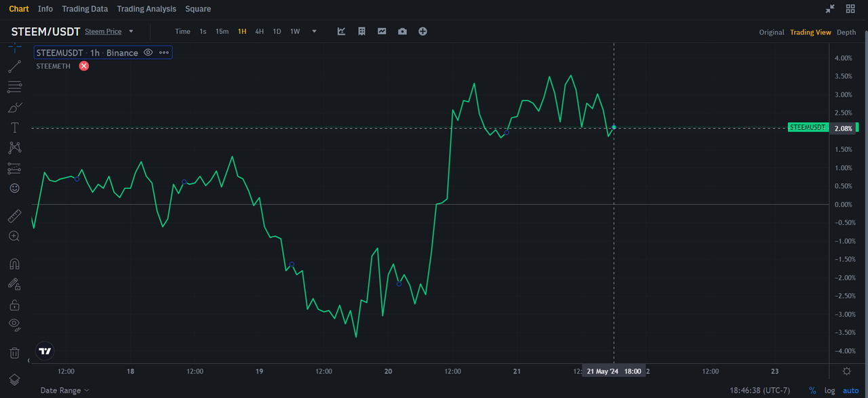This screenshot has height=398, width=868.
Task: Switch to the Chart tab
Action: (x=19, y=9)
